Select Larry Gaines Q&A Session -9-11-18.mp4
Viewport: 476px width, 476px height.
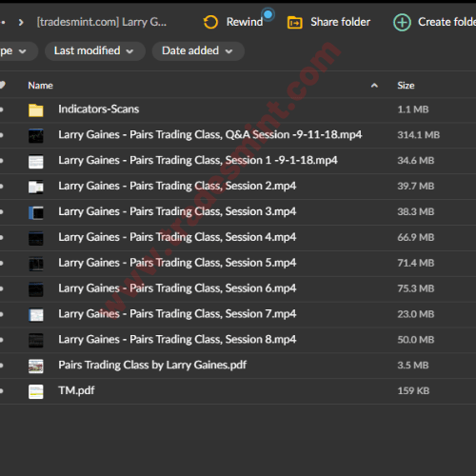click(210, 135)
